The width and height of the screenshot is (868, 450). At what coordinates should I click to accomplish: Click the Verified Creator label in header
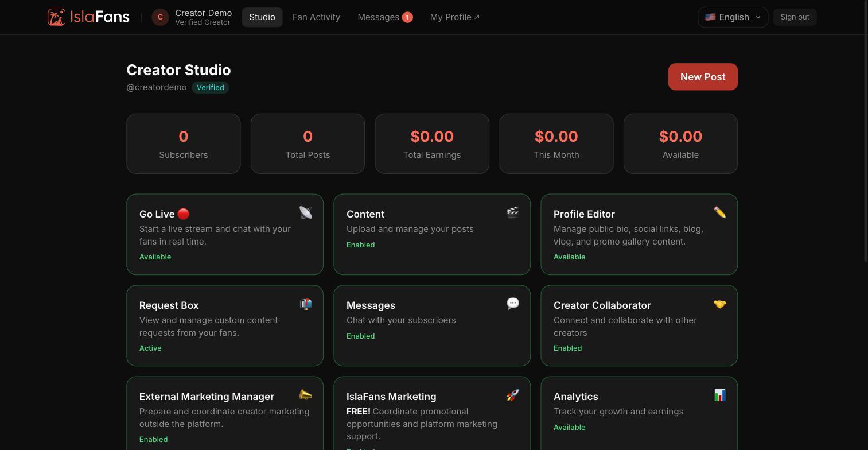[203, 22]
